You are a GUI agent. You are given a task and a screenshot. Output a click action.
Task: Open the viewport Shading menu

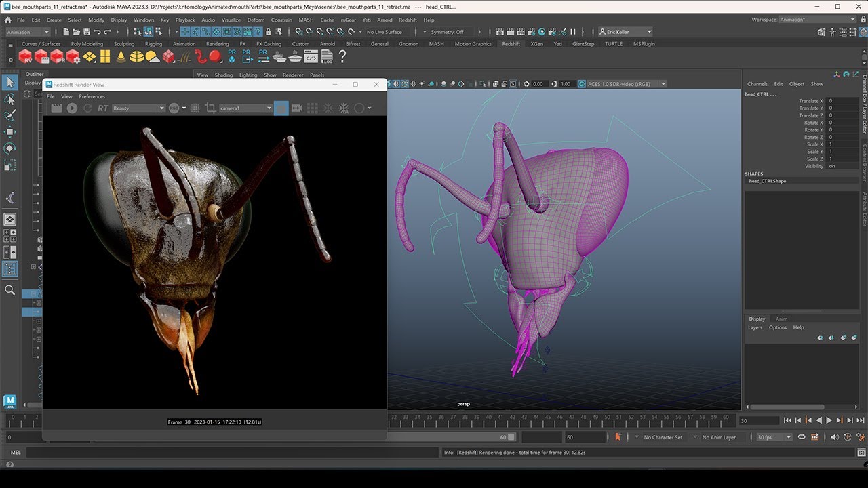pyautogui.click(x=224, y=75)
